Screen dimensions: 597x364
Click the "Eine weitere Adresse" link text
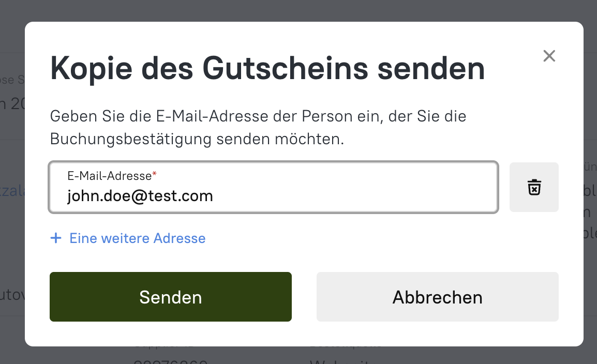138,238
